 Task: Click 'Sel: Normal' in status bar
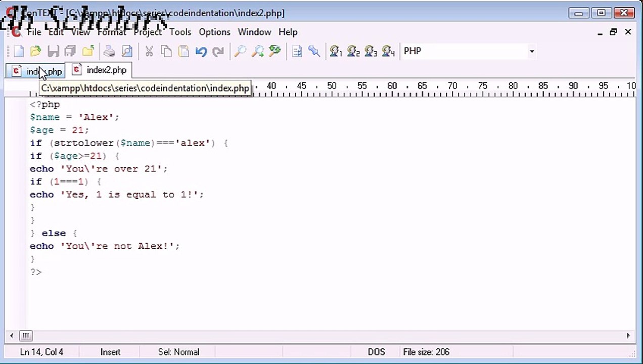(178, 352)
